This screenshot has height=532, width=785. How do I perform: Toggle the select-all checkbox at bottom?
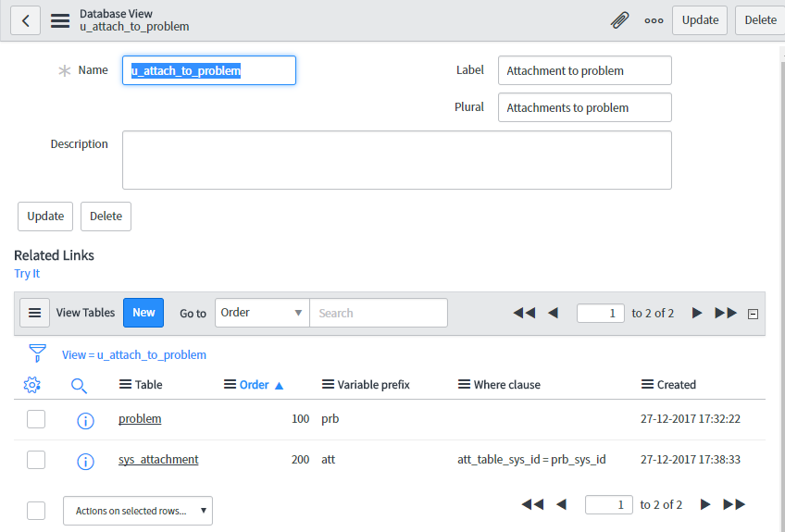click(36, 511)
